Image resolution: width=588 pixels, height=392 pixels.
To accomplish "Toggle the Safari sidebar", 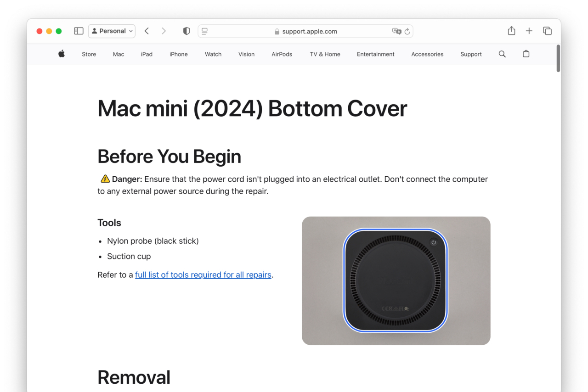I will click(79, 31).
